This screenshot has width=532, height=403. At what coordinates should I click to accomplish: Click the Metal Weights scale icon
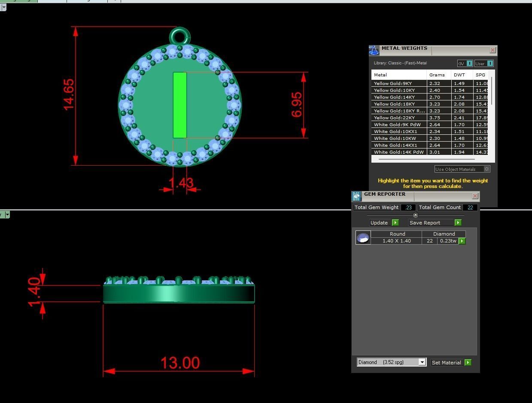click(x=374, y=50)
